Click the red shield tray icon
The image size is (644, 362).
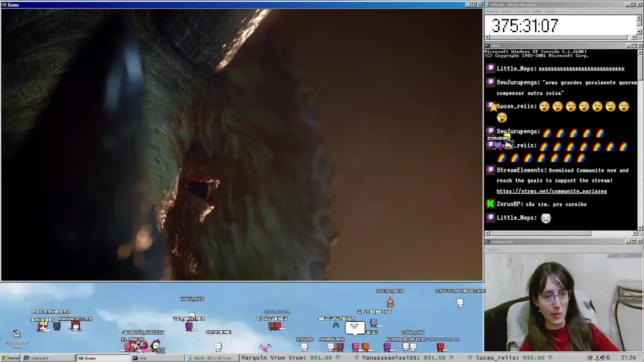click(x=591, y=358)
